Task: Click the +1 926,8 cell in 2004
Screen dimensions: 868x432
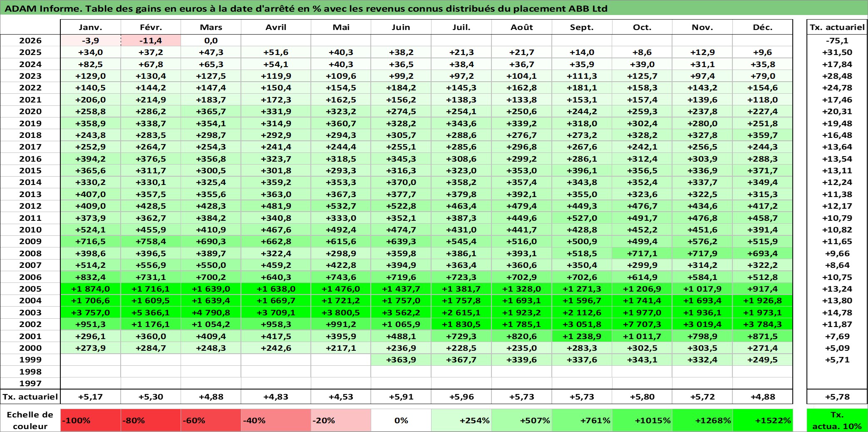Action: coord(762,300)
